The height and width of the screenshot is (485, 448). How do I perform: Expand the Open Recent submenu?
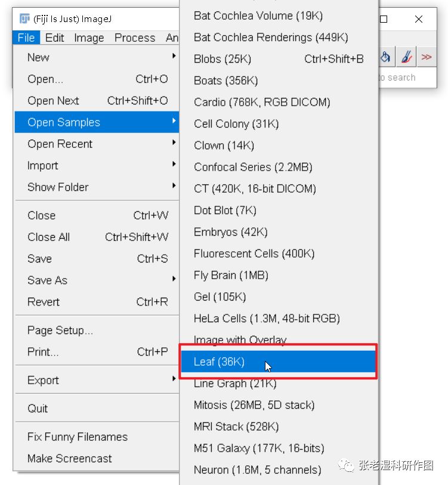point(97,144)
